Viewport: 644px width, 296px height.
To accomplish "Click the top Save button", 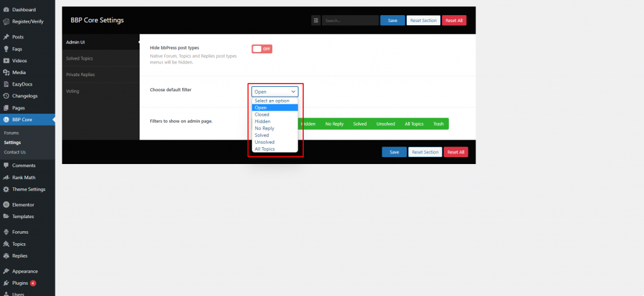I will point(392,21).
